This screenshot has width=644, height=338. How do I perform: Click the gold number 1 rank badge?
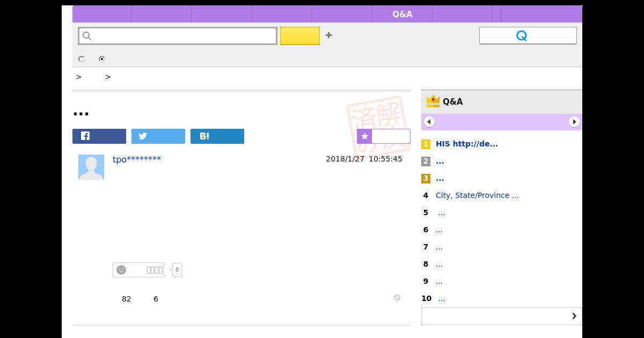426,144
